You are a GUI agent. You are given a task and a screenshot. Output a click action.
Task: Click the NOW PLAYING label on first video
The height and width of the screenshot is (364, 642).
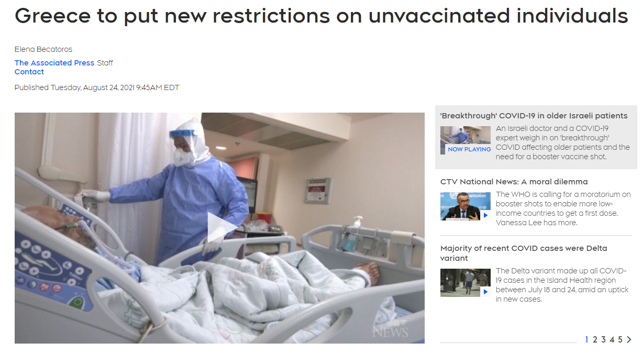pyautogui.click(x=469, y=149)
